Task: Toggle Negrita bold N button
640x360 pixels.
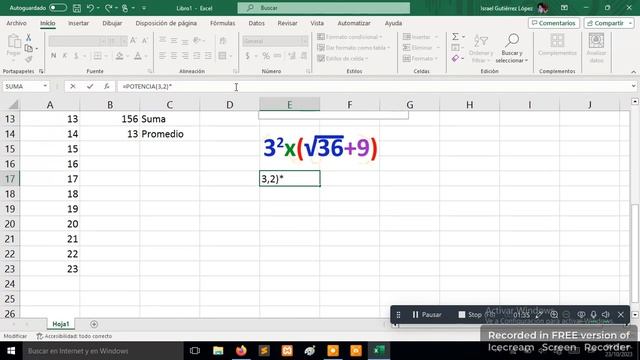Action: (x=53, y=56)
